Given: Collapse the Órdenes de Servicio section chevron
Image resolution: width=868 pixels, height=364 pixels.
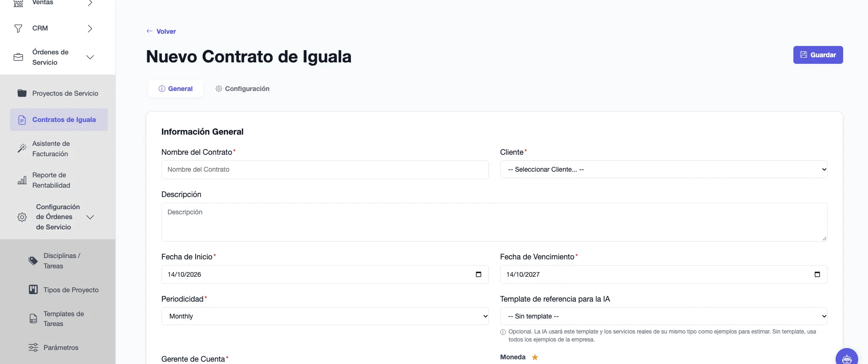Looking at the screenshot, I should 90,57.
